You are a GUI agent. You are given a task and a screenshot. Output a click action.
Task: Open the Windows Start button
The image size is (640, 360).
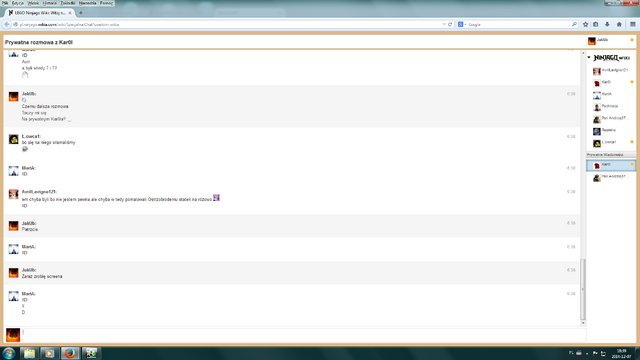pos(9,353)
